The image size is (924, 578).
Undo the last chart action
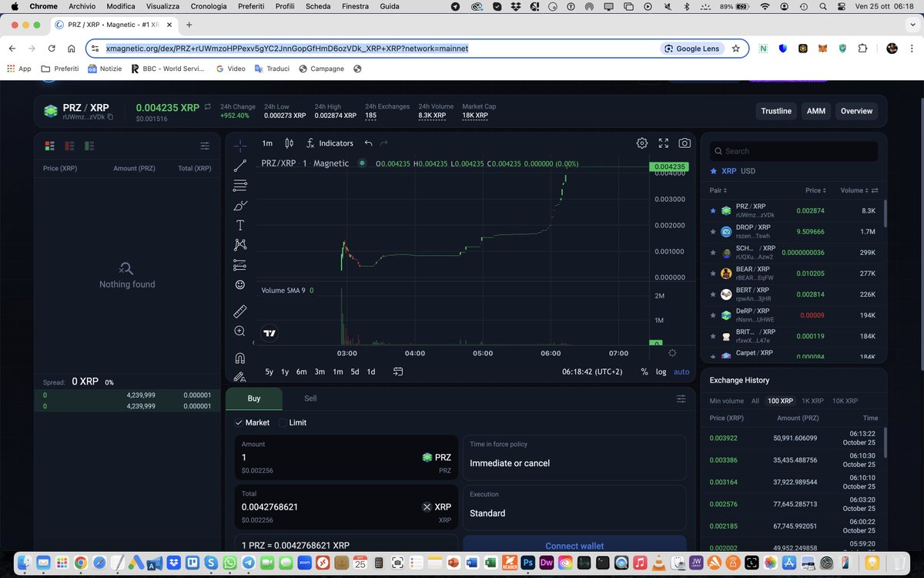(x=369, y=143)
